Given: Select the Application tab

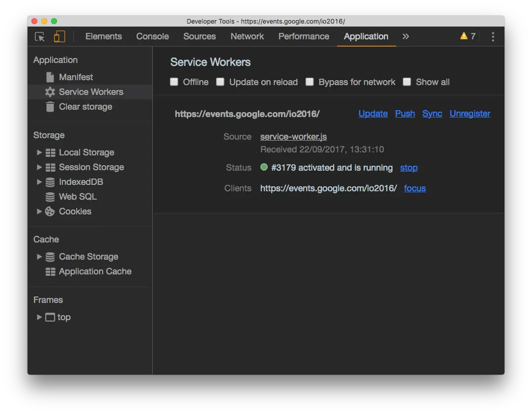Looking at the screenshot, I should (x=366, y=36).
